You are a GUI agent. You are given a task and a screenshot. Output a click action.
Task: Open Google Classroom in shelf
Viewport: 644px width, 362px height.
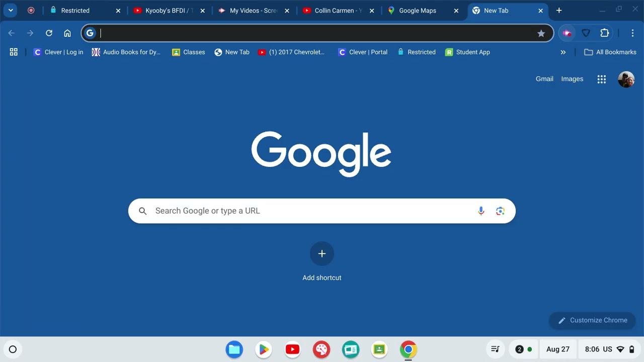point(379,349)
